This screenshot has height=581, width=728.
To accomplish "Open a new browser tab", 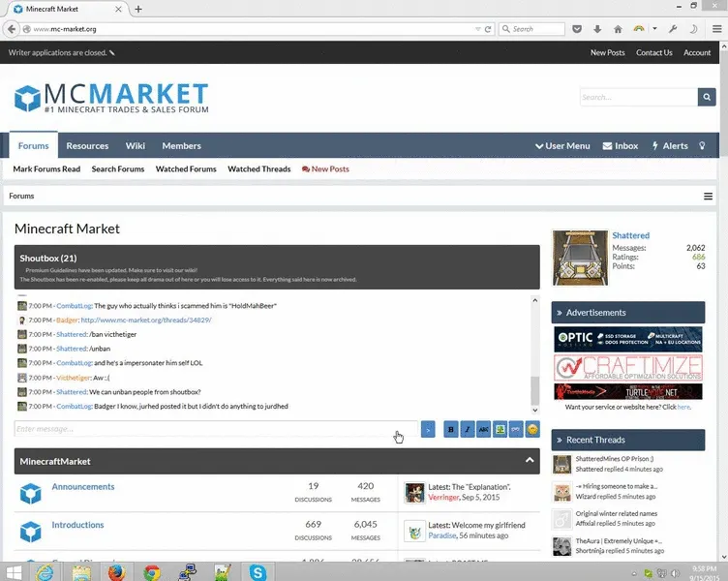I will (x=138, y=9).
